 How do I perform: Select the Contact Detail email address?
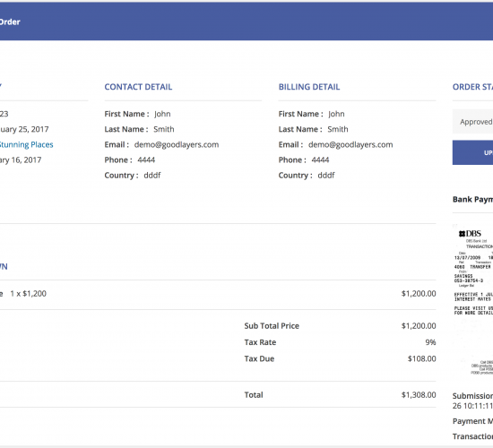click(x=177, y=144)
